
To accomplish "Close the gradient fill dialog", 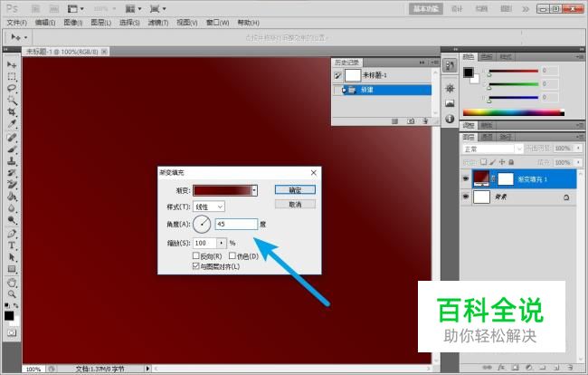I will [x=314, y=173].
